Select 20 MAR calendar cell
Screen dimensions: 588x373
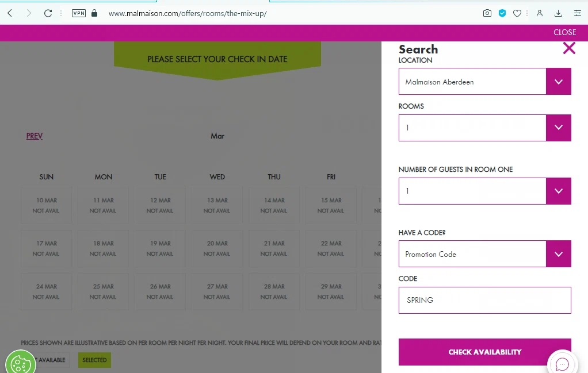pyautogui.click(x=217, y=249)
